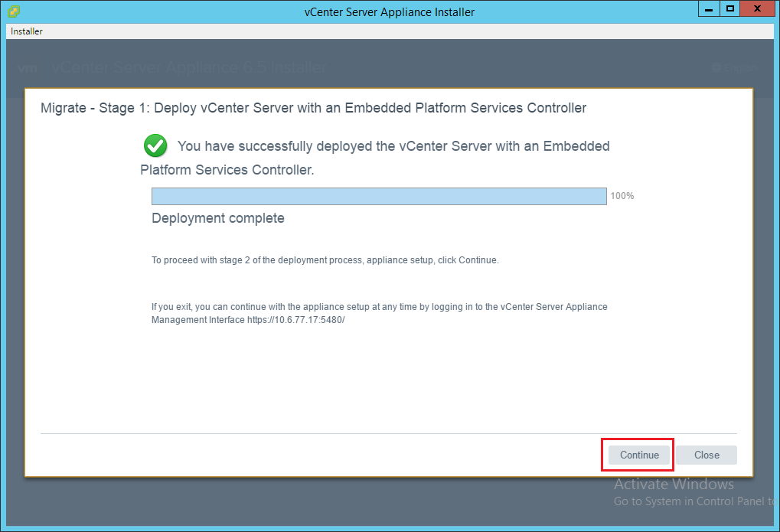Click the dimmed 'vCenter Server Appliance 6.5 Installer' header

(189, 67)
